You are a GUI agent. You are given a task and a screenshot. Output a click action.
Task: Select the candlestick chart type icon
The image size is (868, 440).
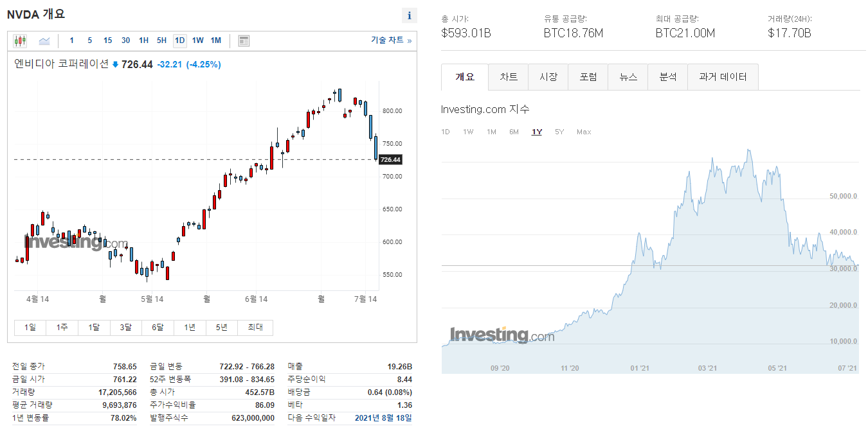(x=20, y=40)
